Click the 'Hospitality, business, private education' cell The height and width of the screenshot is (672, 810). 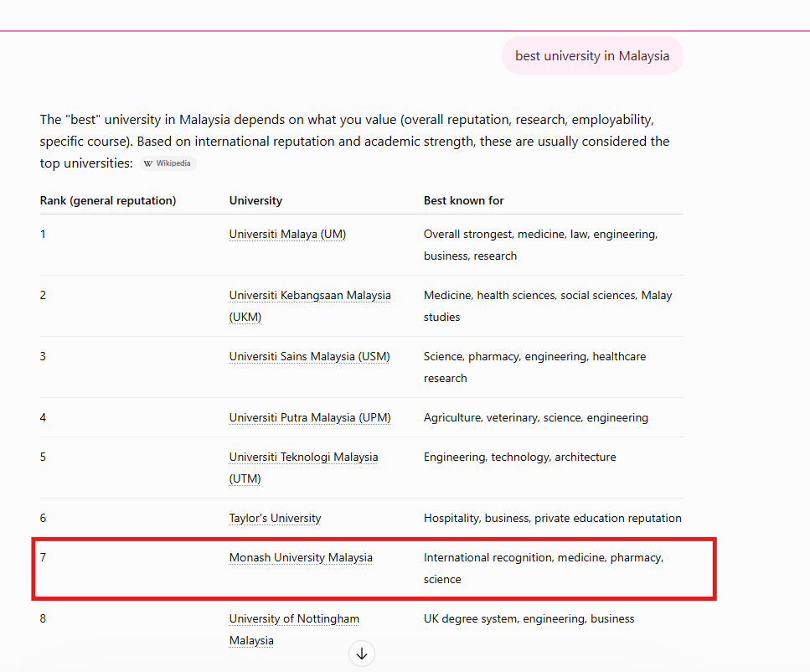552,518
